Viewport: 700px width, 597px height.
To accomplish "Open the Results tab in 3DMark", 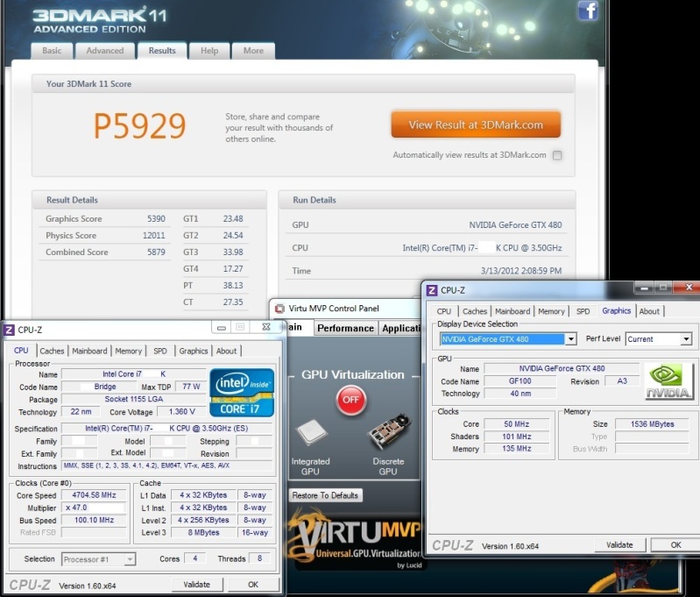I will [x=162, y=51].
